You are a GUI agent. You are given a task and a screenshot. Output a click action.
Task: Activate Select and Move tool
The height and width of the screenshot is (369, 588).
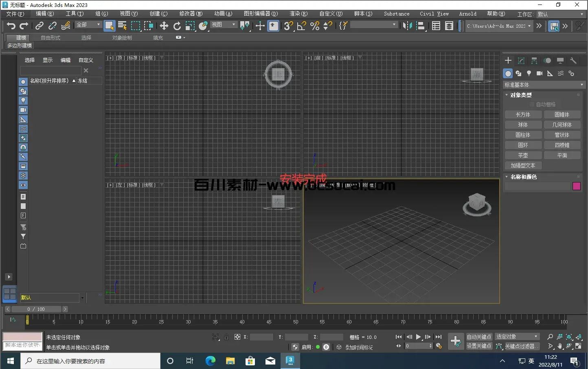point(164,26)
